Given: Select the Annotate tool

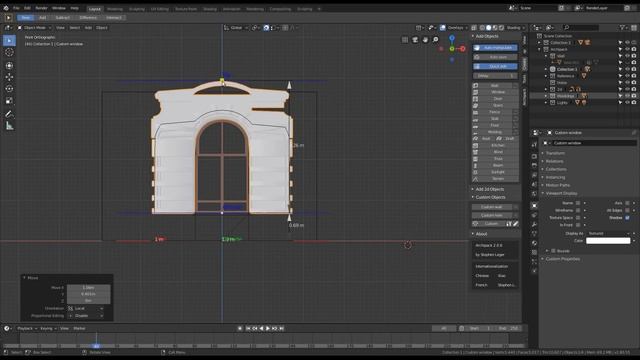Looking at the screenshot, I should point(9,114).
